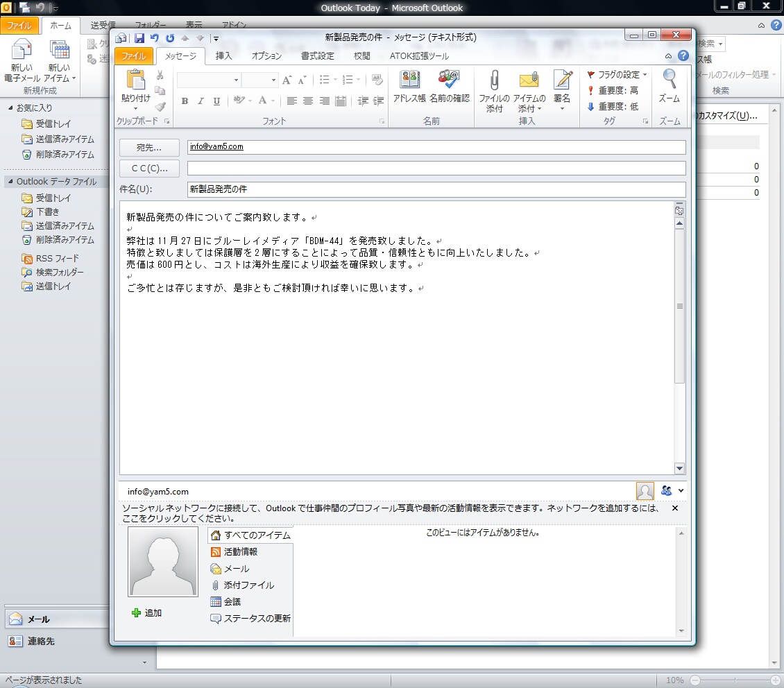
Task: Select すべてのアイテム in people pane
Action: 250,535
